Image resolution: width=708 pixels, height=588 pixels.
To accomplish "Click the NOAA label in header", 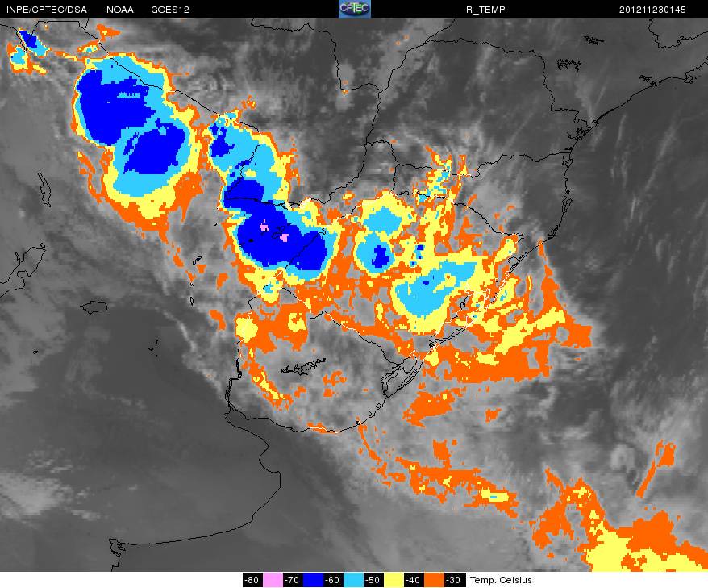I will coord(120,10).
